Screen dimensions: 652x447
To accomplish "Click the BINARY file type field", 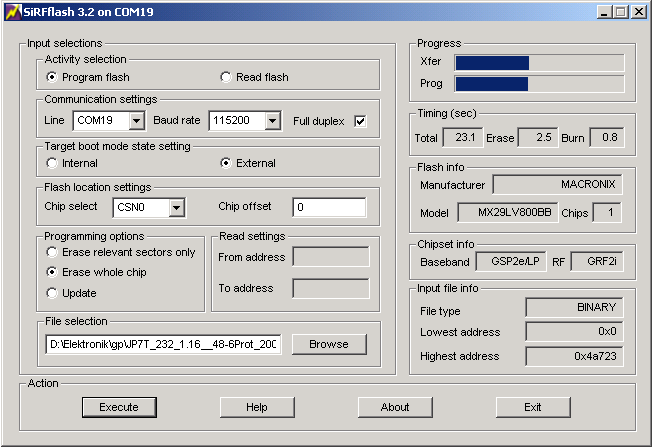I will 574,307.
